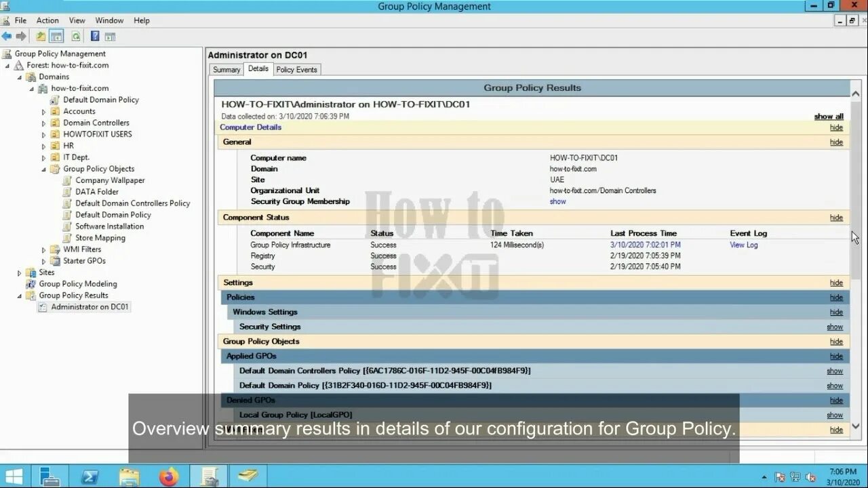The height and width of the screenshot is (488, 868).
Task: Open Server Manager from the taskbar
Action: coord(50,476)
